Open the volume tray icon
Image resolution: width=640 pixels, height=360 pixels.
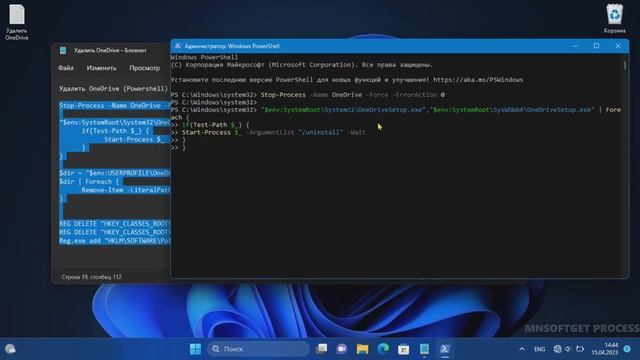click(x=568, y=349)
